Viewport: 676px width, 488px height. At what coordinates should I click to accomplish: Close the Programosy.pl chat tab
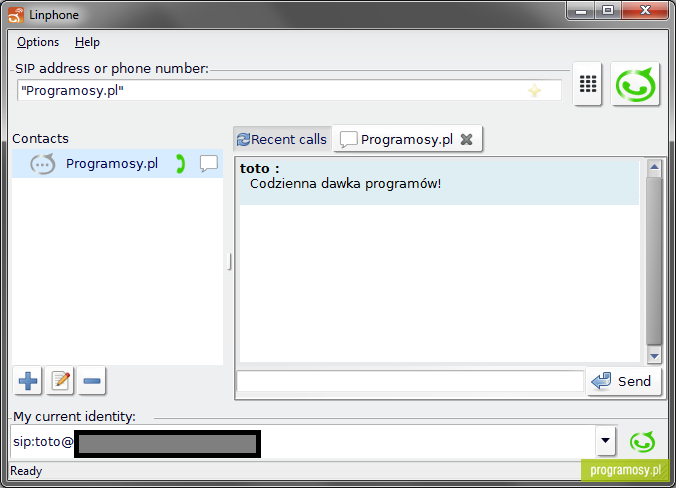(x=466, y=139)
